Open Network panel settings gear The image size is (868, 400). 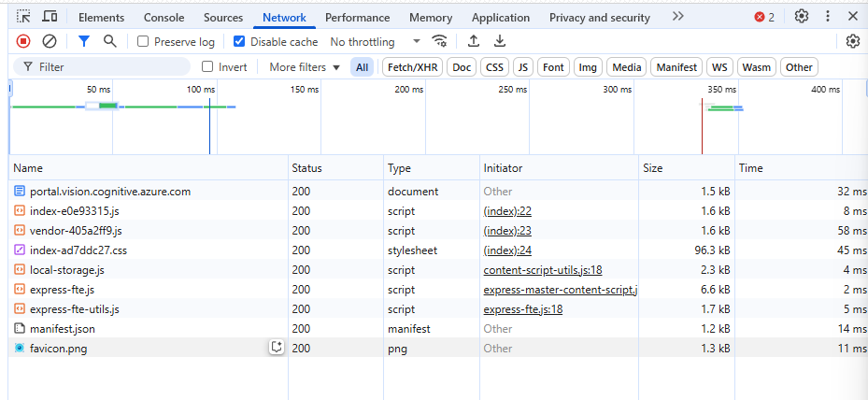click(x=852, y=41)
